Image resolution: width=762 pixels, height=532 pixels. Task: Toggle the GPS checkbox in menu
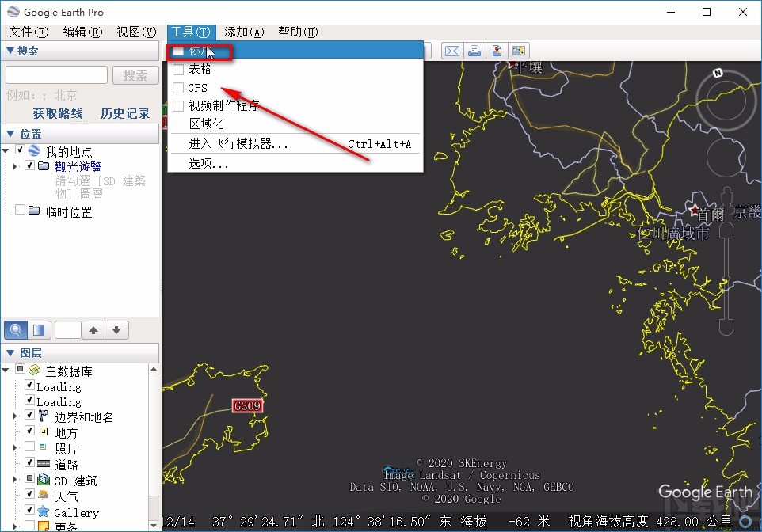click(x=178, y=88)
